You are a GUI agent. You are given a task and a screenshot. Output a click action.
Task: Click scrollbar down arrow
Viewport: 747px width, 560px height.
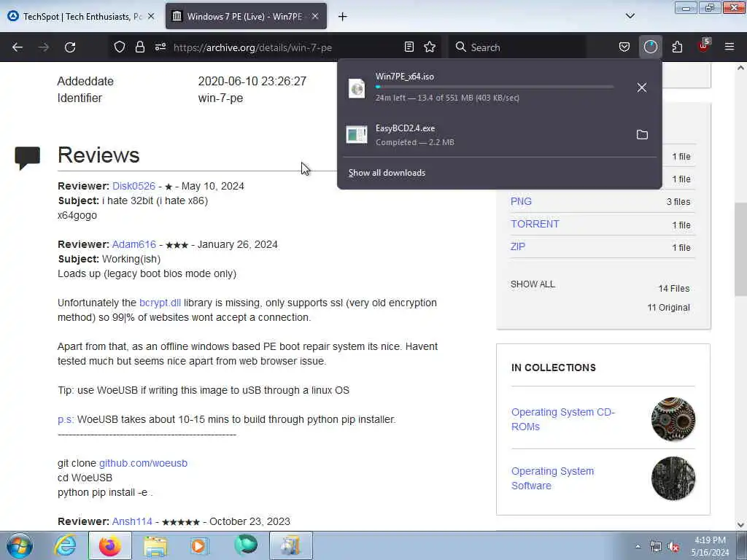tap(740, 525)
